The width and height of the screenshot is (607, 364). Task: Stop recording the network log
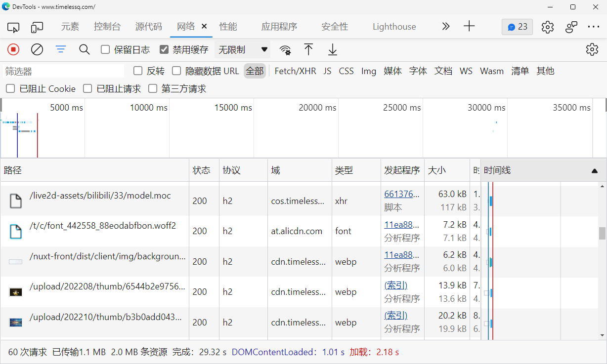coord(13,49)
